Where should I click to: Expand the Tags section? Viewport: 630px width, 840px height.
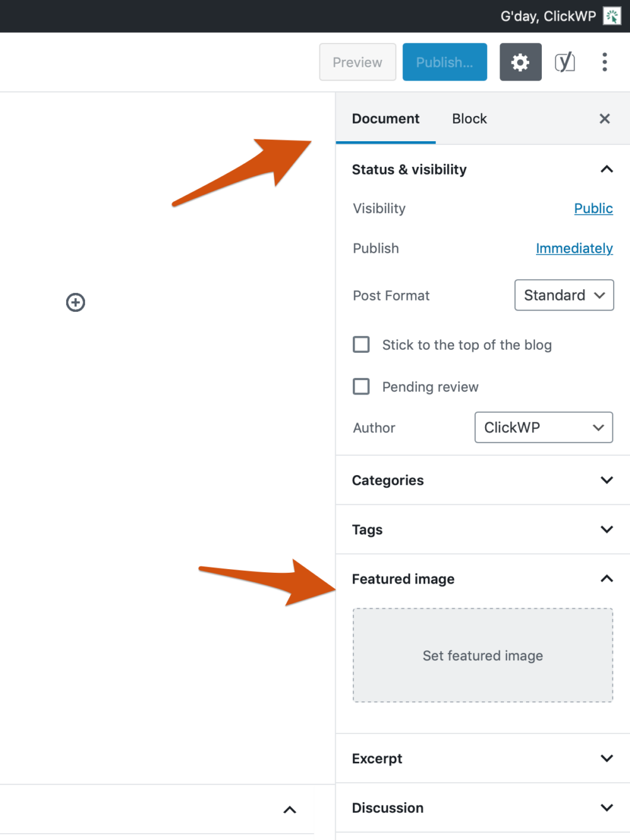(x=483, y=529)
